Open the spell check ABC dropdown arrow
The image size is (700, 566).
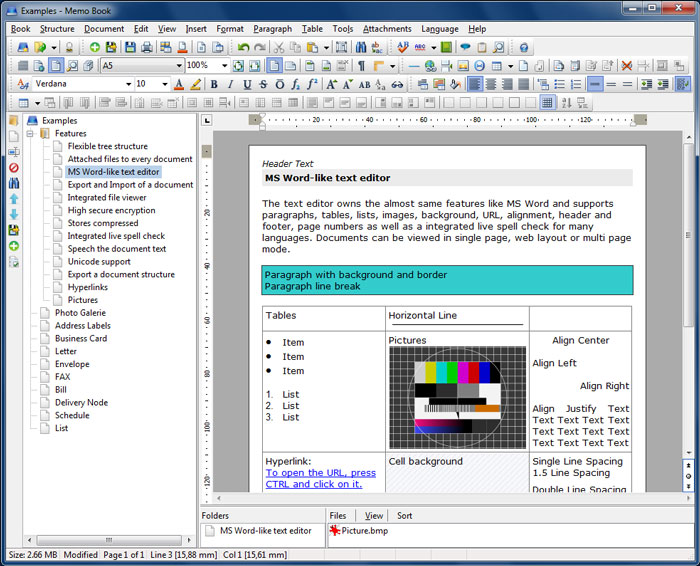[x=433, y=47]
